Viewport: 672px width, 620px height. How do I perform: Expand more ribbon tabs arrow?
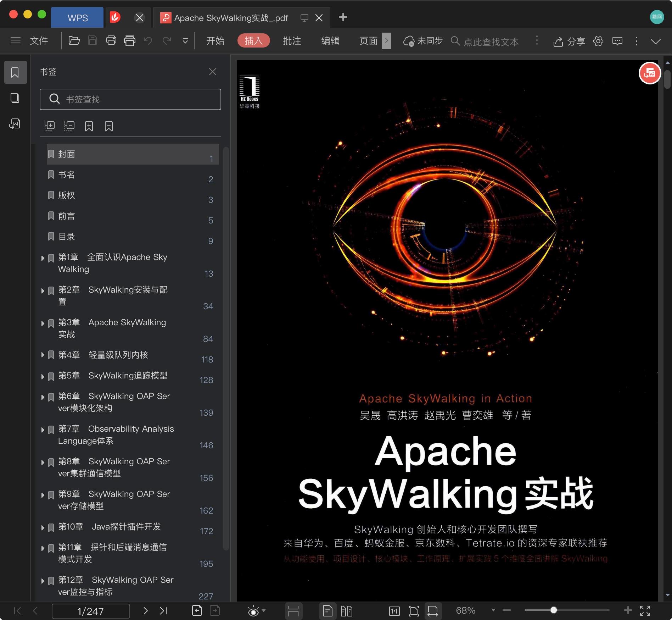387,41
